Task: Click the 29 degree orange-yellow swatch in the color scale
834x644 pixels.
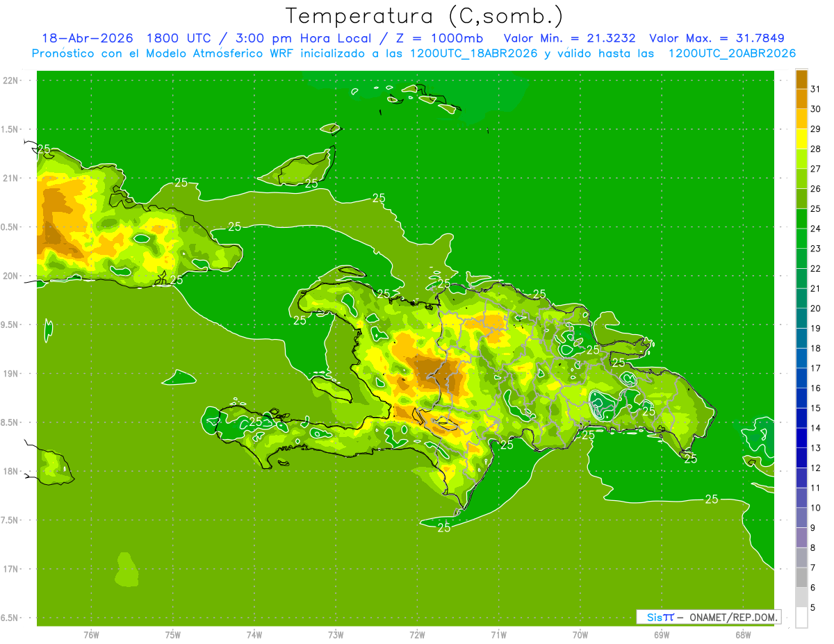Action: (801, 119)
